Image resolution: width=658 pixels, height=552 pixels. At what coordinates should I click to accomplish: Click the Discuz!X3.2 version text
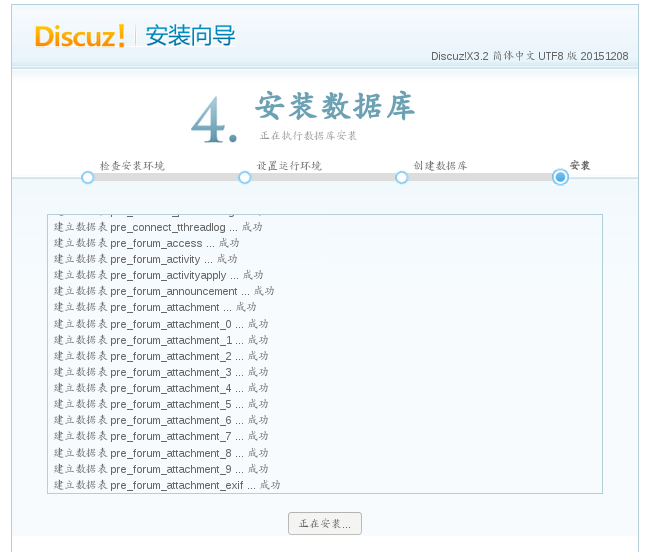pos(530,56)
